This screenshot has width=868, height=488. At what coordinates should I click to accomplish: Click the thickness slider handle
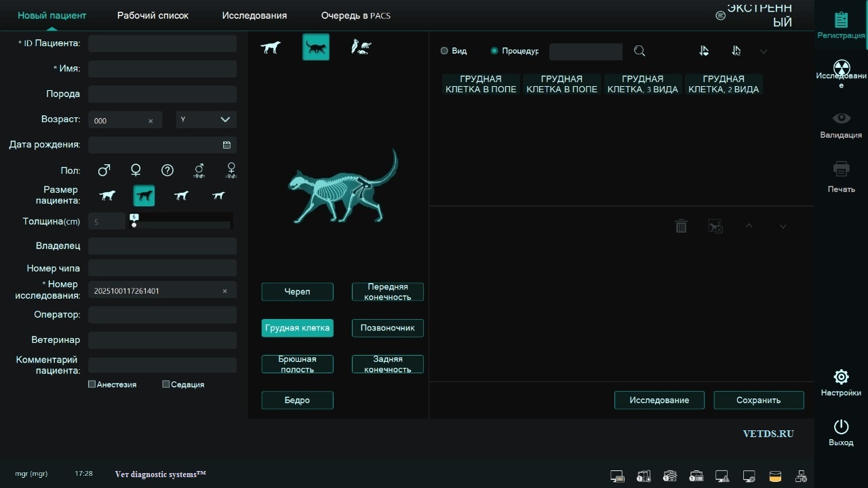point(134,221)
